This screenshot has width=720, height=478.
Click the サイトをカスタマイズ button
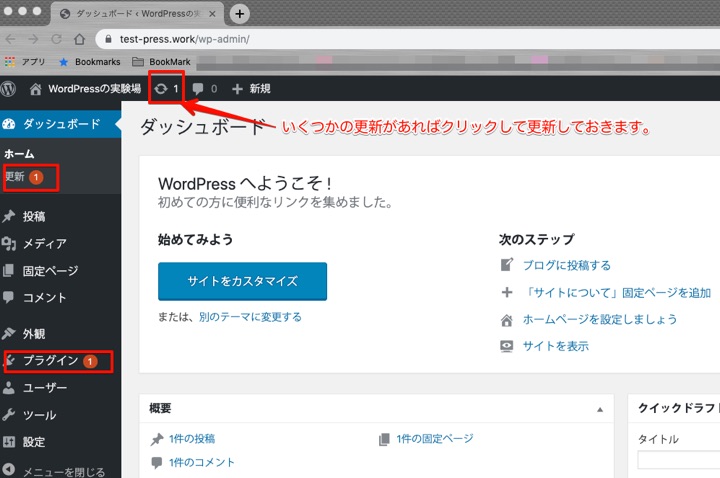[242, 281]
